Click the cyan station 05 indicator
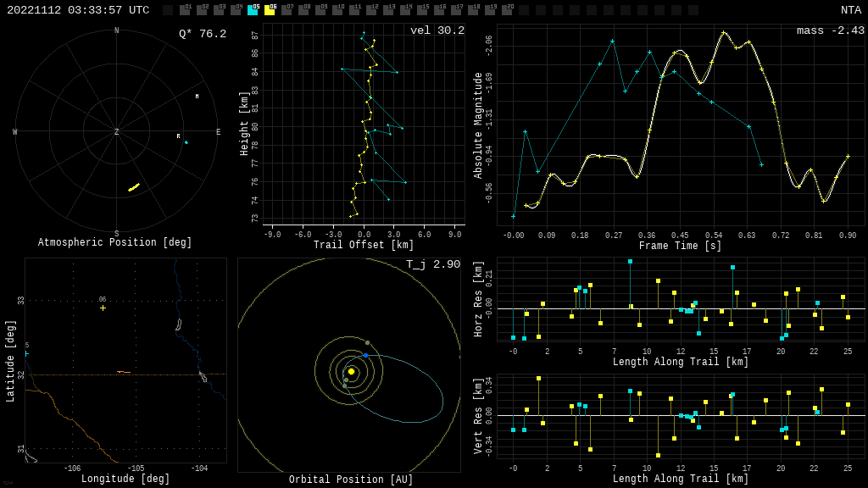 253,10
